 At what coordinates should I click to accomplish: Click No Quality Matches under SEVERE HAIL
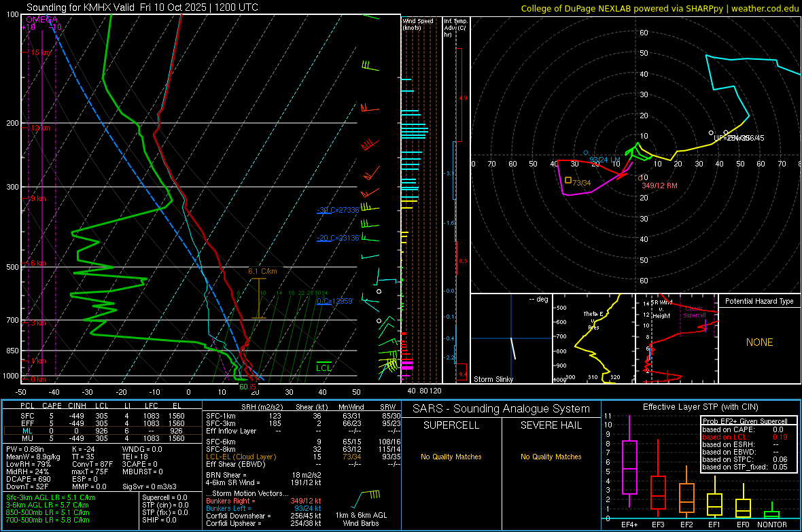551,457
